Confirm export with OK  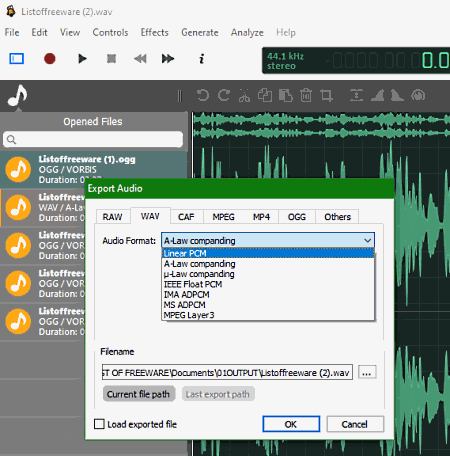click(x=291, y=424)
